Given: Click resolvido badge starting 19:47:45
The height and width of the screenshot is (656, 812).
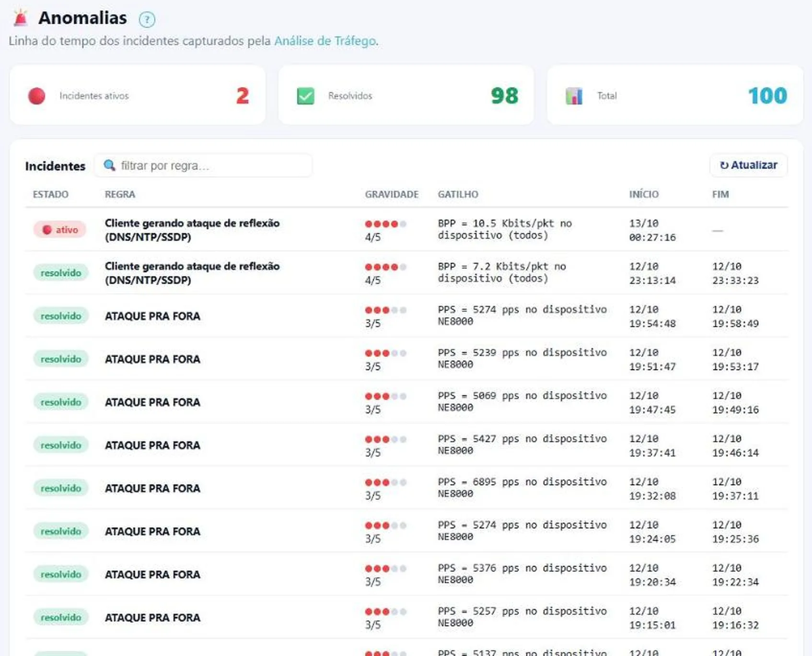Looking at the screenshot, I should (x=61, y=402).
